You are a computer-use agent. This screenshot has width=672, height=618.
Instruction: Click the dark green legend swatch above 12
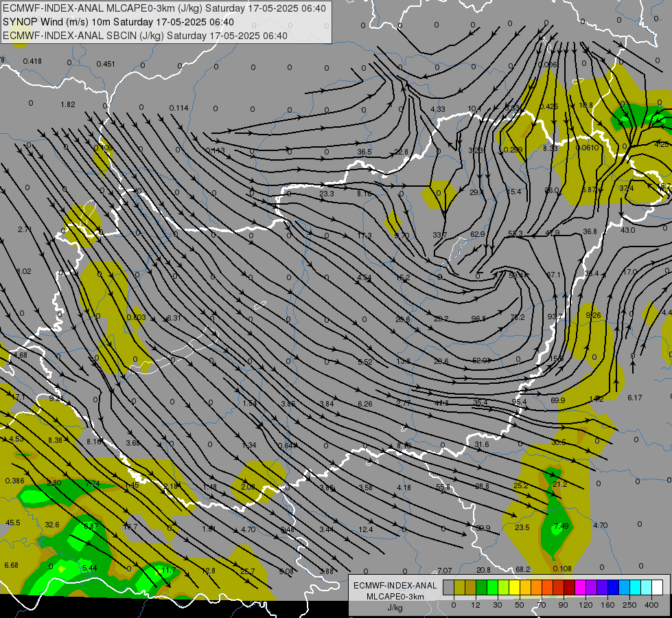tap(482, 587)
